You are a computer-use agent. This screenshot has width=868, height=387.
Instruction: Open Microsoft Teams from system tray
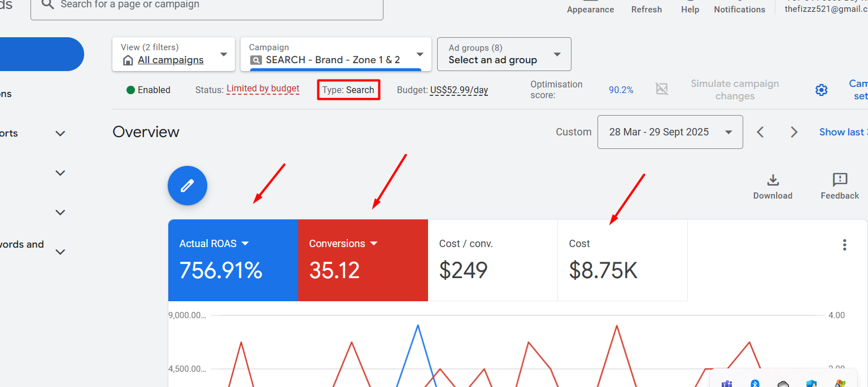click(726, 384)
